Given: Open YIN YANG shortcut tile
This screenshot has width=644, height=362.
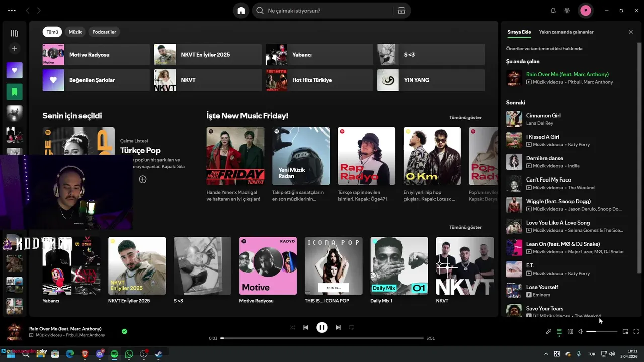Looking at the screenshot, I should point(431,80).
